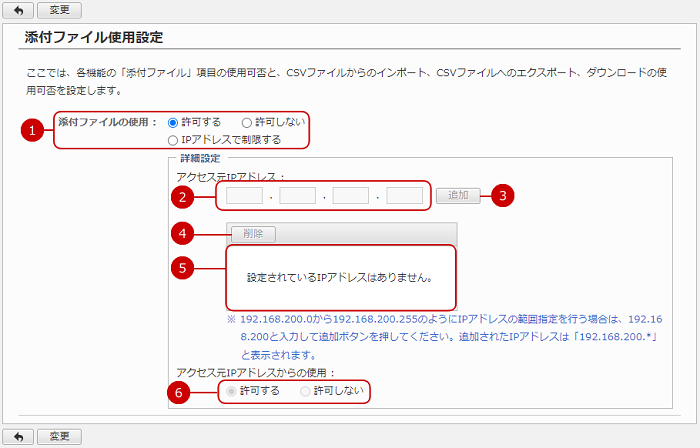Focus the fourth IP address octet field
Image resolution: width=700 pixels, height=448 pixels.
(404, 196)
